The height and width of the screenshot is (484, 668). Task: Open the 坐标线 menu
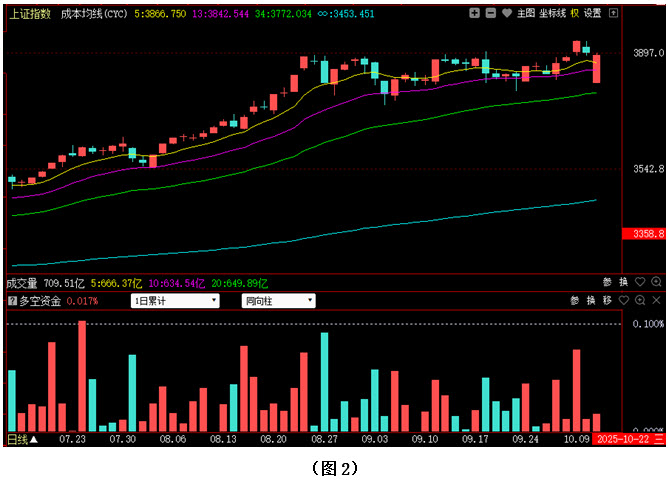click(x=552, y=14)
